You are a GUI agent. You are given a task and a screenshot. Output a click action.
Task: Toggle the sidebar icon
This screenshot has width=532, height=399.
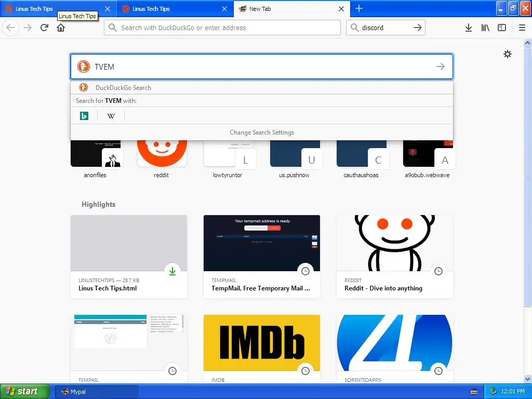[x=502, y=28]
